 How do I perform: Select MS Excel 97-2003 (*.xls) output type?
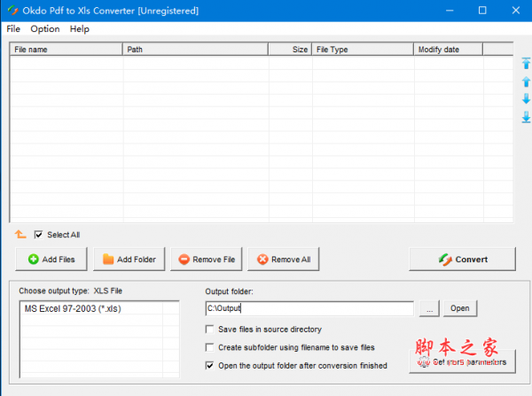73,309
